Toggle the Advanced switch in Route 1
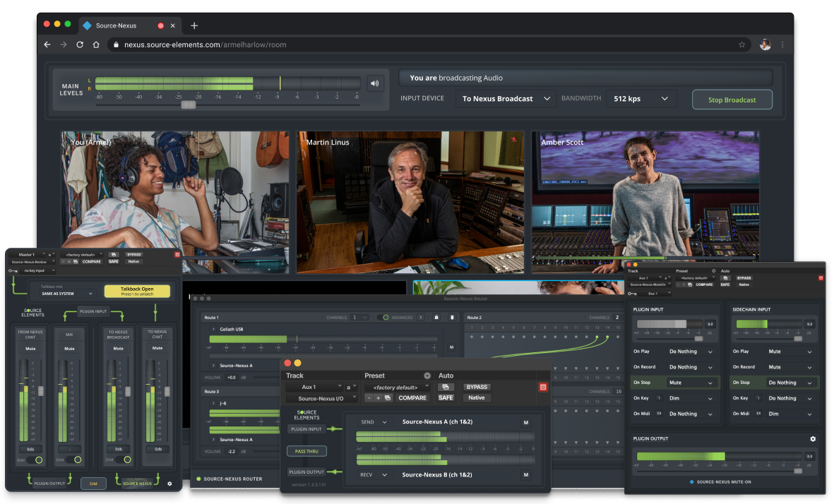The width and height of the screenshot is (834, 504). [384, 318]
